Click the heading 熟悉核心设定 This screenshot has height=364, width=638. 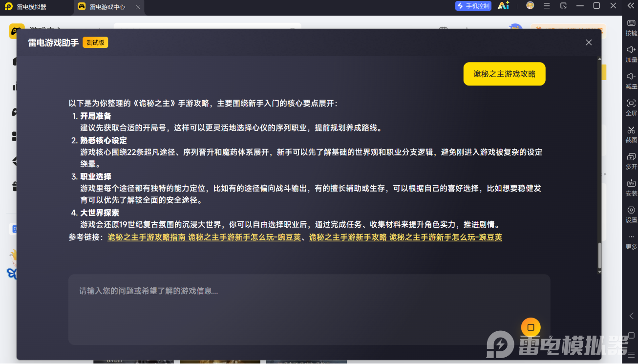(x=104, y=140)
